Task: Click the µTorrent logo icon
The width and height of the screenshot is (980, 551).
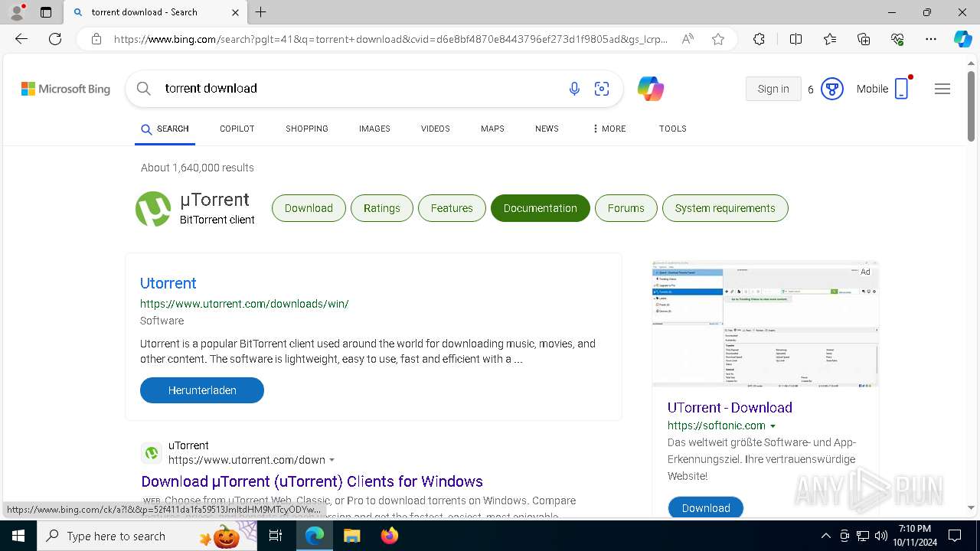Action: (x=153, y=209)
